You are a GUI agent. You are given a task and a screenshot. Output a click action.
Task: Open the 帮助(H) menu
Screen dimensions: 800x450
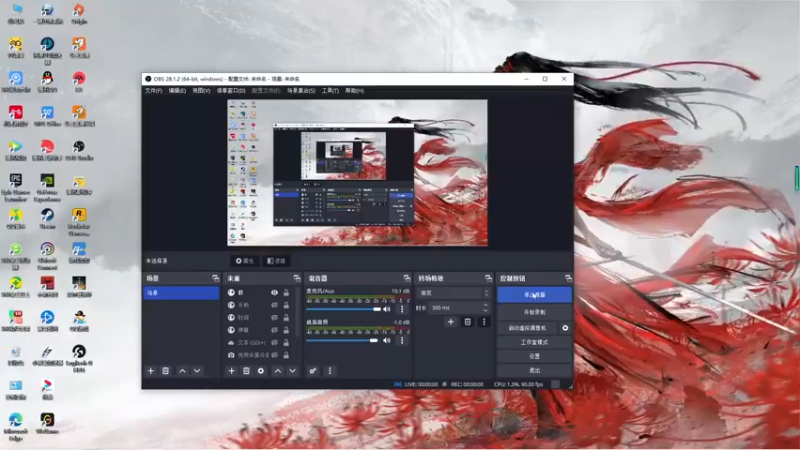(x=355, y=91)
